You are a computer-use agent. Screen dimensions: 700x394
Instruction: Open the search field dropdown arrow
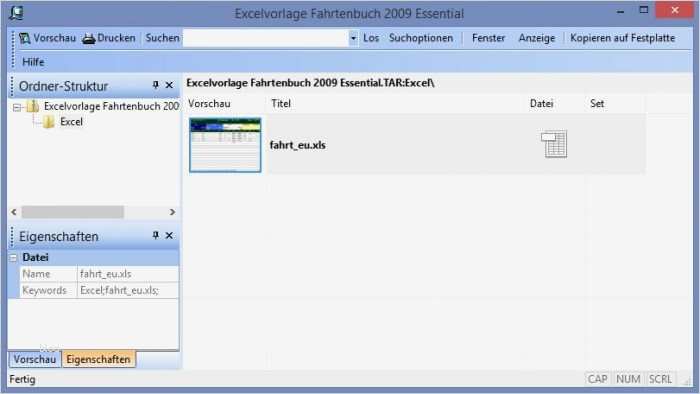coord(353,38)
